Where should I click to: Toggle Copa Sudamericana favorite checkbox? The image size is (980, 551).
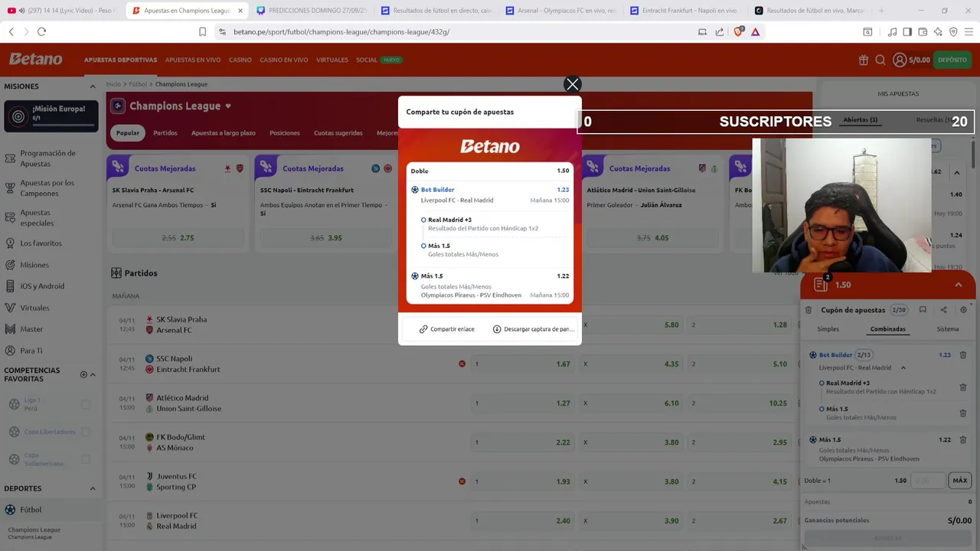pos(86,459)
